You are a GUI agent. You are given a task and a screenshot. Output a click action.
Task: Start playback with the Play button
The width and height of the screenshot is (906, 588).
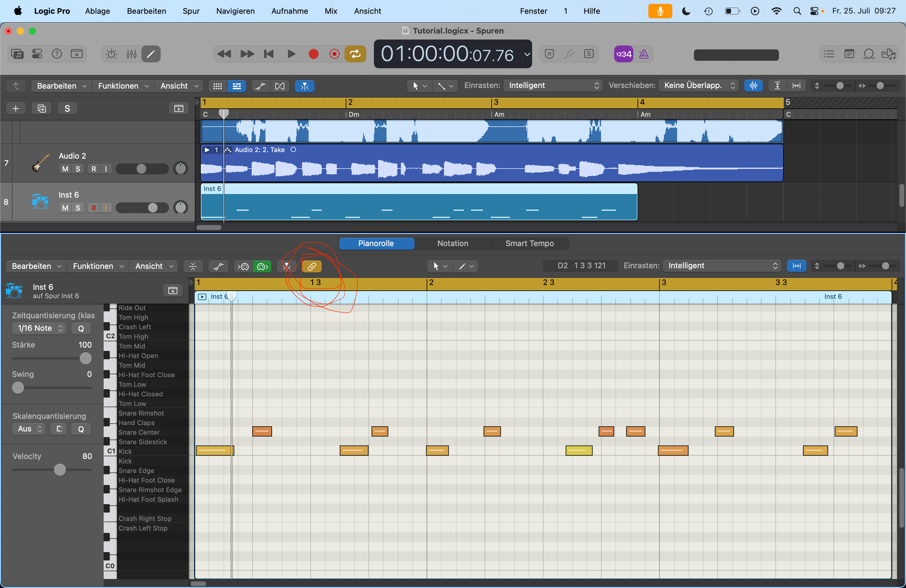(291, 54)
